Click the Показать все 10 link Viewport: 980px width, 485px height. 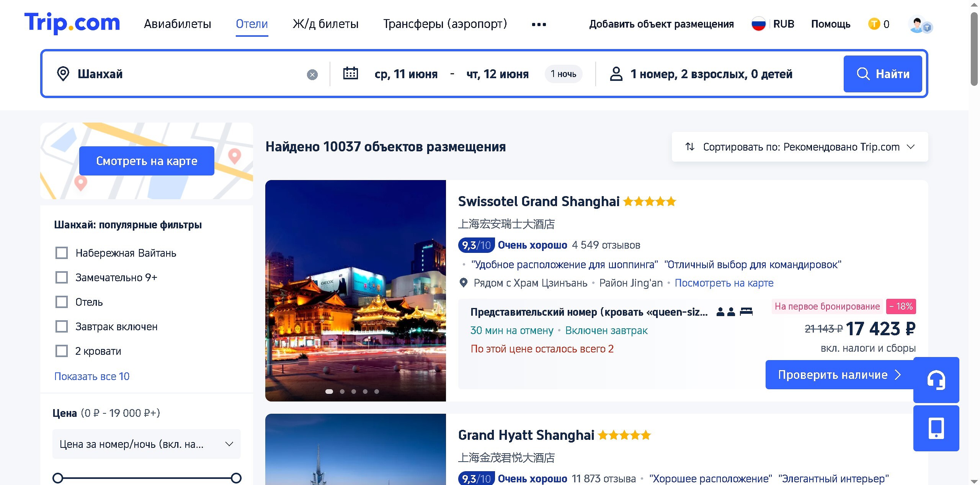92,376
